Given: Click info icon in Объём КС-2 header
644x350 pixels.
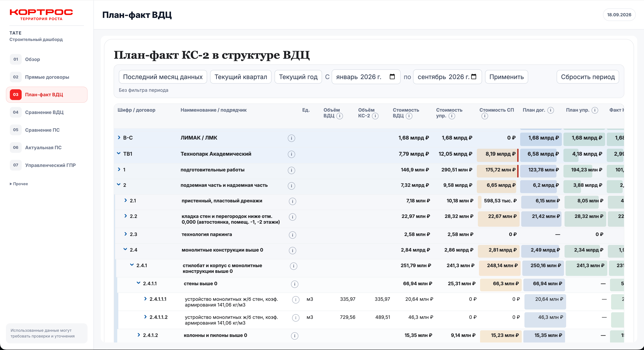Looking at the screenshot, I should [x=375, y=116].
